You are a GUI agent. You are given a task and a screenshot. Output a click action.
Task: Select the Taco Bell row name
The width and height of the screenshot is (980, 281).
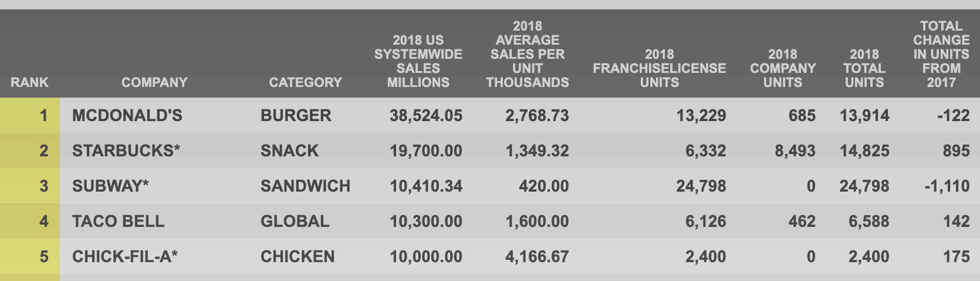pyautogui.click(x=118, y=222)
